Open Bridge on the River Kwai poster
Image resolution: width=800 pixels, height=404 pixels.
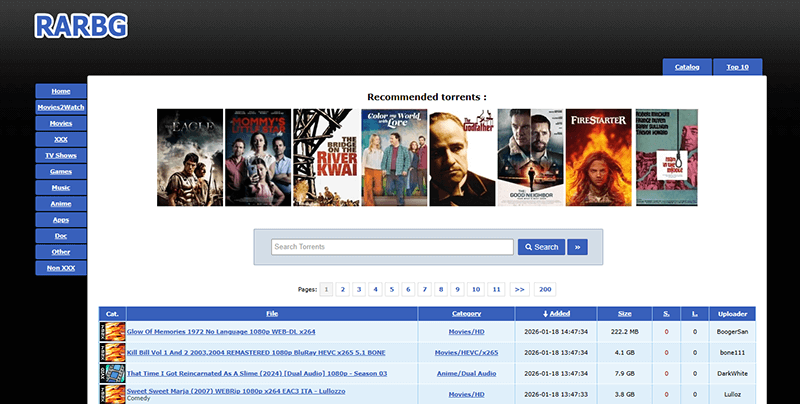click(x=326, y=157)
